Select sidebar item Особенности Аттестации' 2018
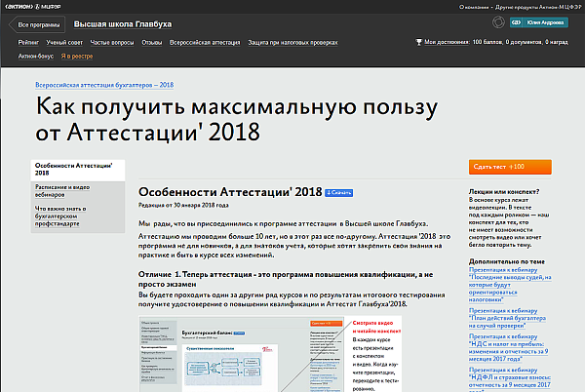The height and width of the screenshot is (392, 585). click(x=78, y=170)
